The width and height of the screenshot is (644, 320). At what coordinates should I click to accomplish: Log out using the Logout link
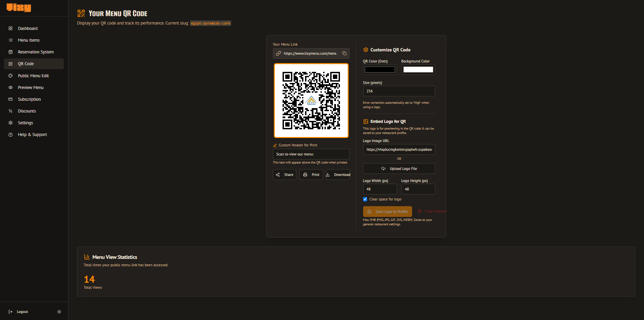click(x=22, y=312)
